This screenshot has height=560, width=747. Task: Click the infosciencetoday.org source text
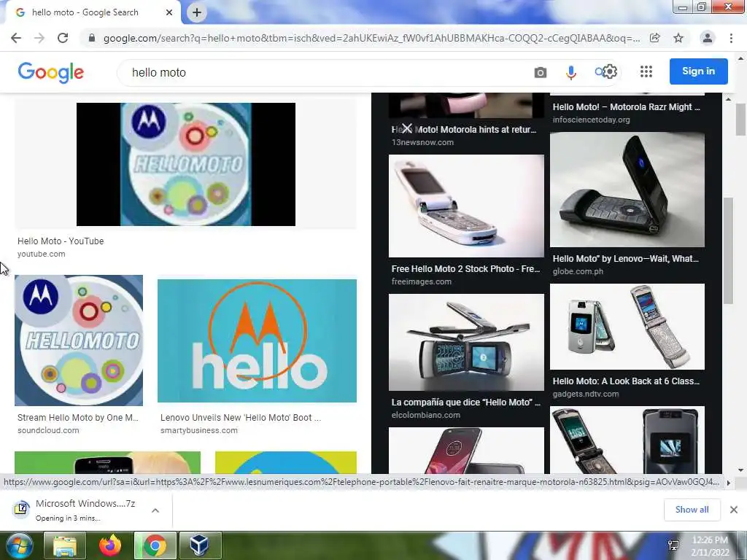pos(591,120)
